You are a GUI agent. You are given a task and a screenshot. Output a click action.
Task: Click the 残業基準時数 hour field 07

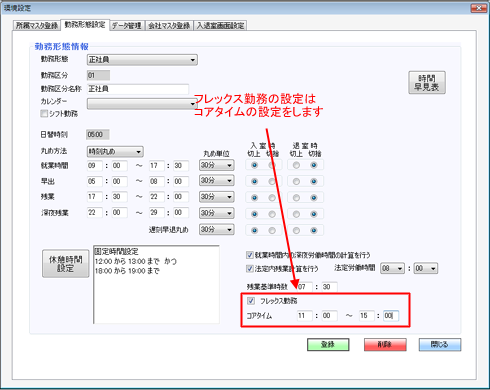point(305,287)
